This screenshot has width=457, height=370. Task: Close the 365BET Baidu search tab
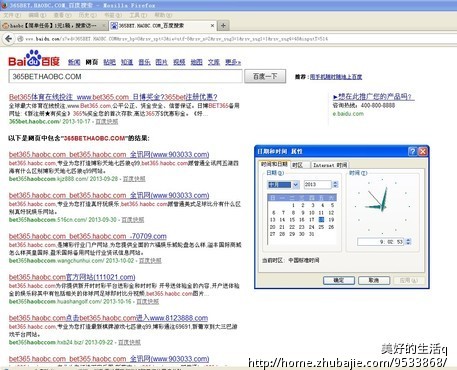(x=212, y=26)
